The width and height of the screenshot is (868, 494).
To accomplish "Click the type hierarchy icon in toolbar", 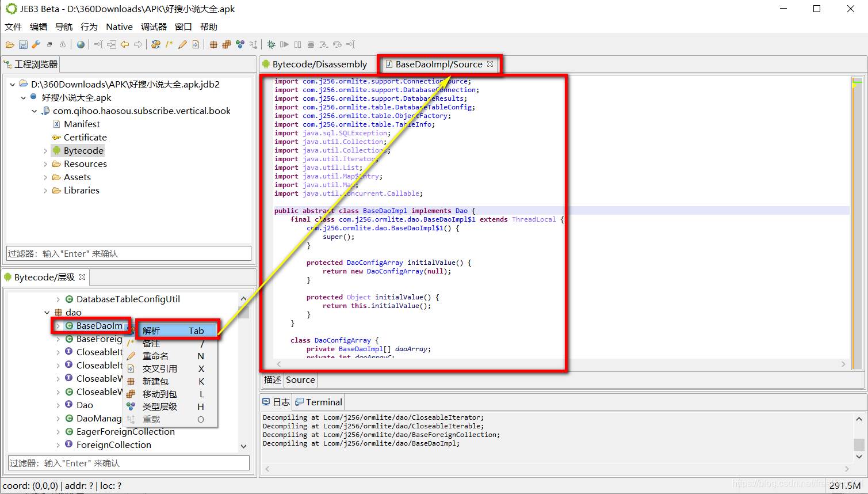I will pyautogui.click(x=240, y=44).
